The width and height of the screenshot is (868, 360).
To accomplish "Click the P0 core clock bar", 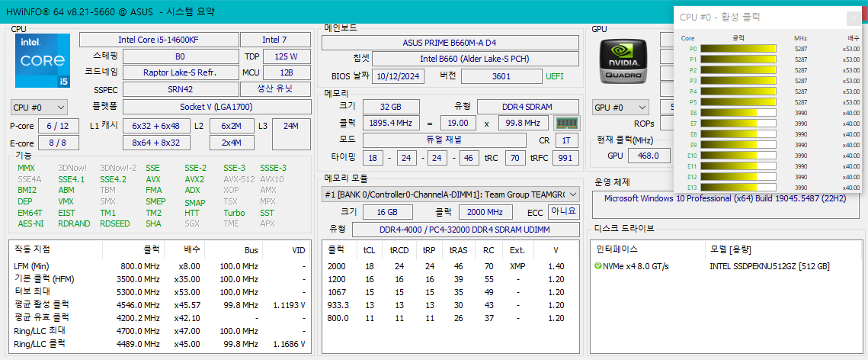I will (x=738, y=49).
